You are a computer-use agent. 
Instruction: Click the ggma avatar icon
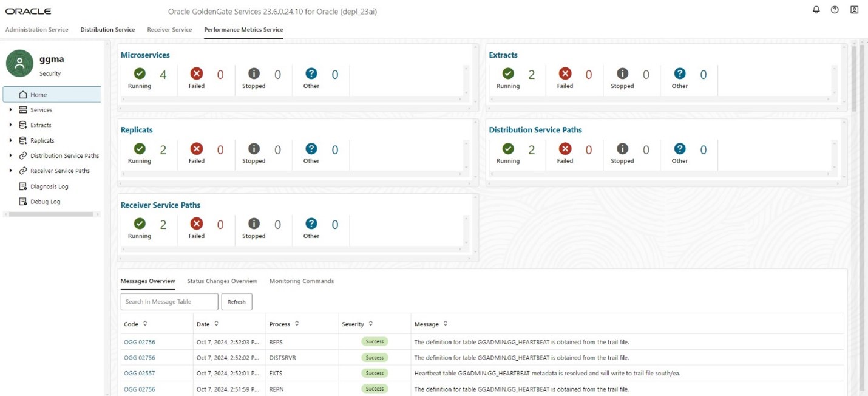click(19, 63)
